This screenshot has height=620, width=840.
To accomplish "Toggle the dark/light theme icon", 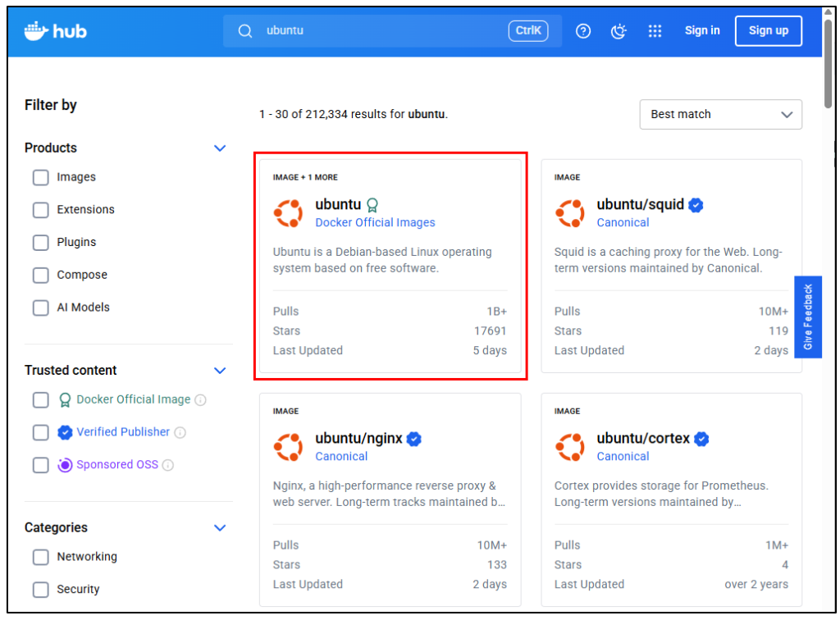I will [619, 31].
